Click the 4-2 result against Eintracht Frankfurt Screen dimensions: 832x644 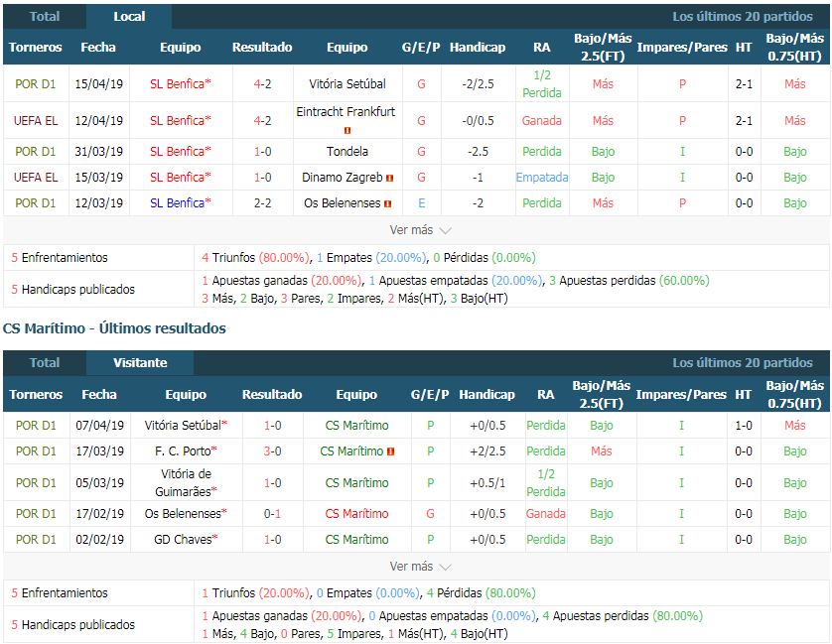coord(262,121)
